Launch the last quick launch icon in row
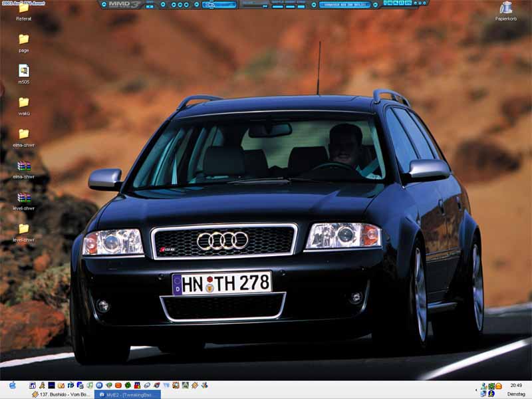This screenshot has width=532, height=399. pyautogui.click(x=205, y=386)
